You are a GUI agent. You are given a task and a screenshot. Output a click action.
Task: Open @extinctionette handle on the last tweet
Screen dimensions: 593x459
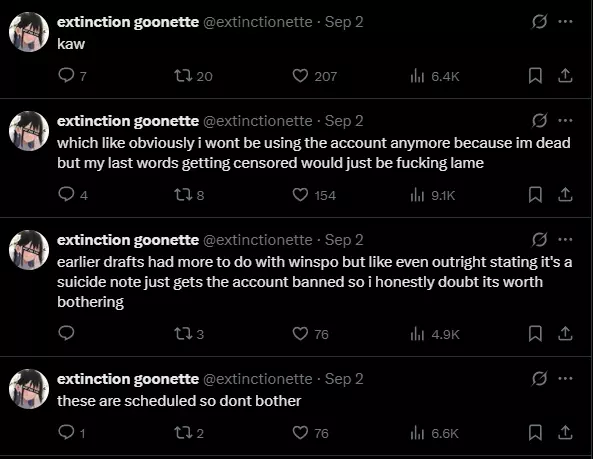(258, 379)
